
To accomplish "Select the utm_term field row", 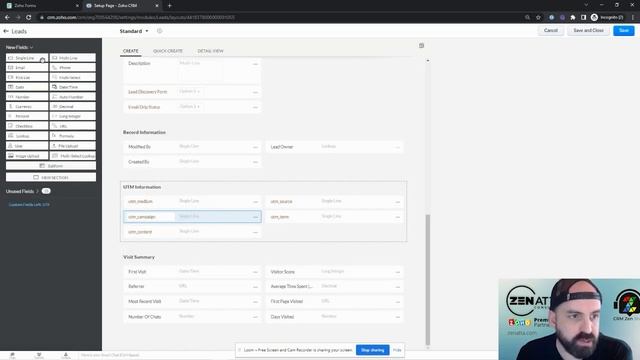I will point(335,217).
